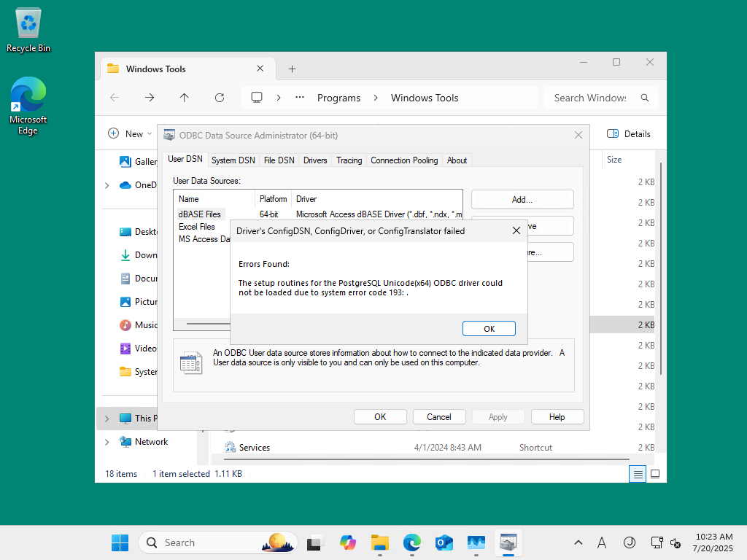Expand the chevron after Programs breadcrumb
Screen dimensions: 747x560
[x=376, y=98]
